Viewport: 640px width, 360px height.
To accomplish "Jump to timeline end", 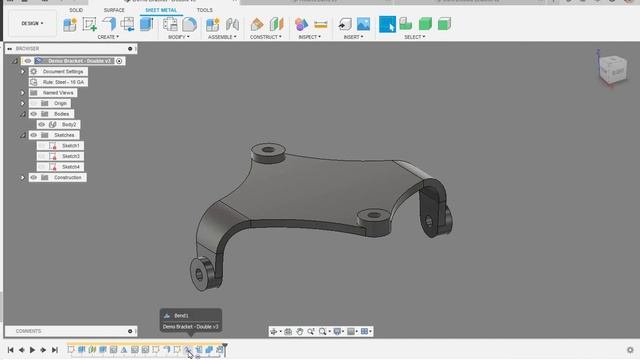I will [54, 350].
